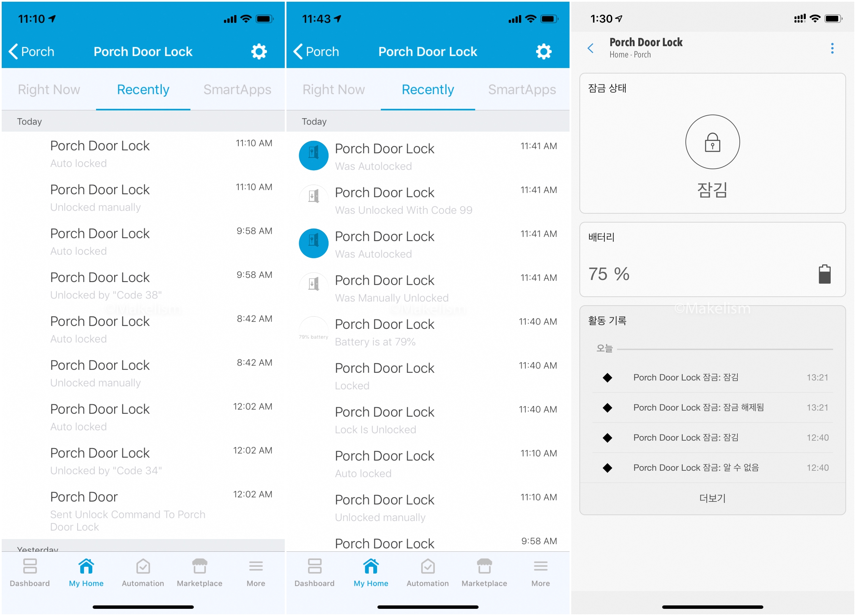Go back to Porch in left screen

point(32,51)
